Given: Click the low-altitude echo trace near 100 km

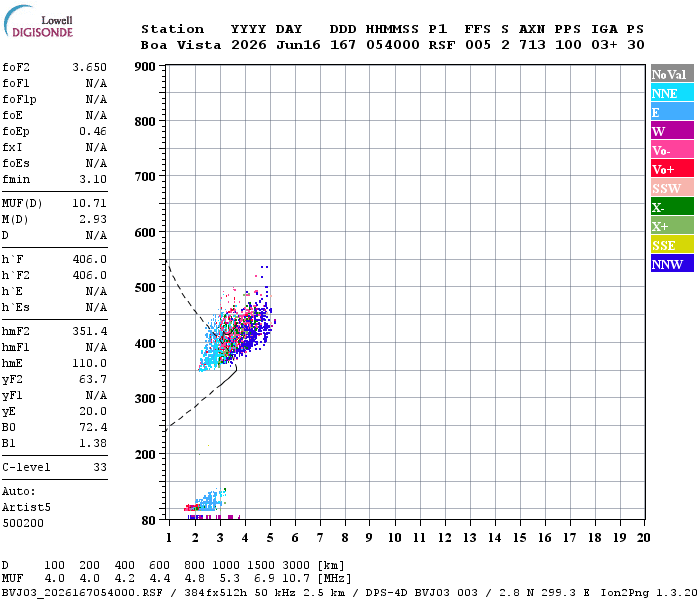Looking at the screenshot, I should tap(206, 501).
